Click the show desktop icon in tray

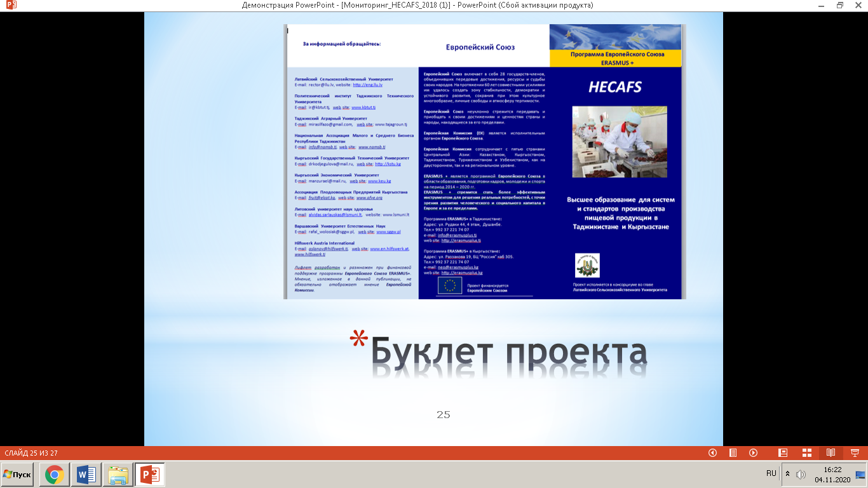pos(861,474)
